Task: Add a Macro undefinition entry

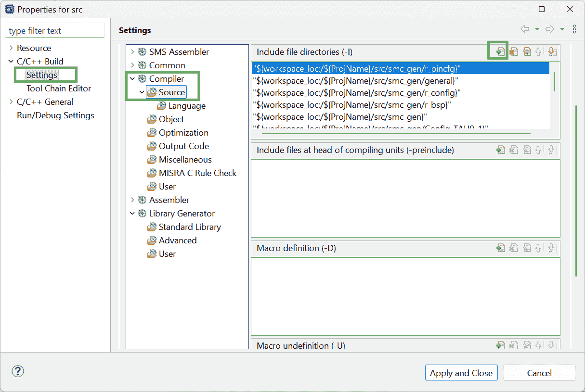Action: 501,345
